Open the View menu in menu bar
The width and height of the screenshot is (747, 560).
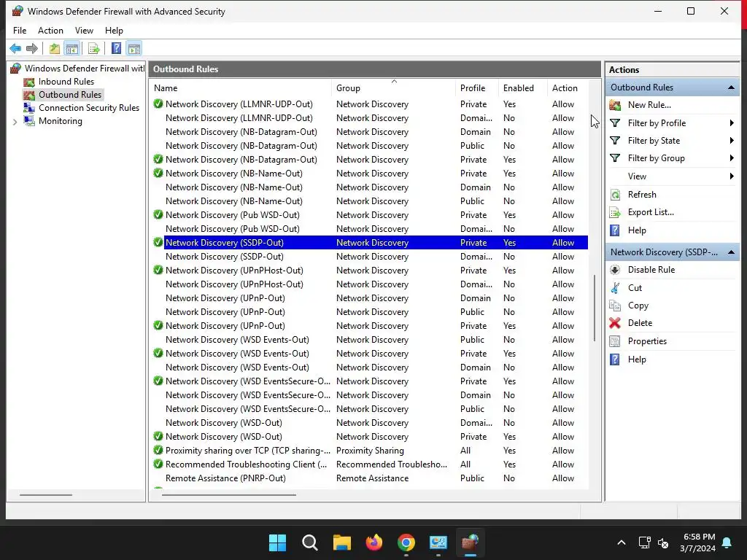click(x=84, y=31)
